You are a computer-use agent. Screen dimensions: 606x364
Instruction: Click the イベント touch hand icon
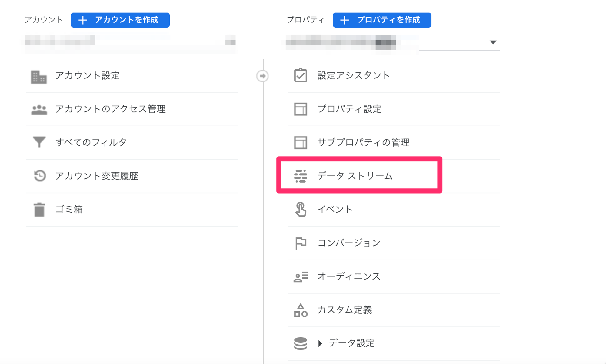301,210
